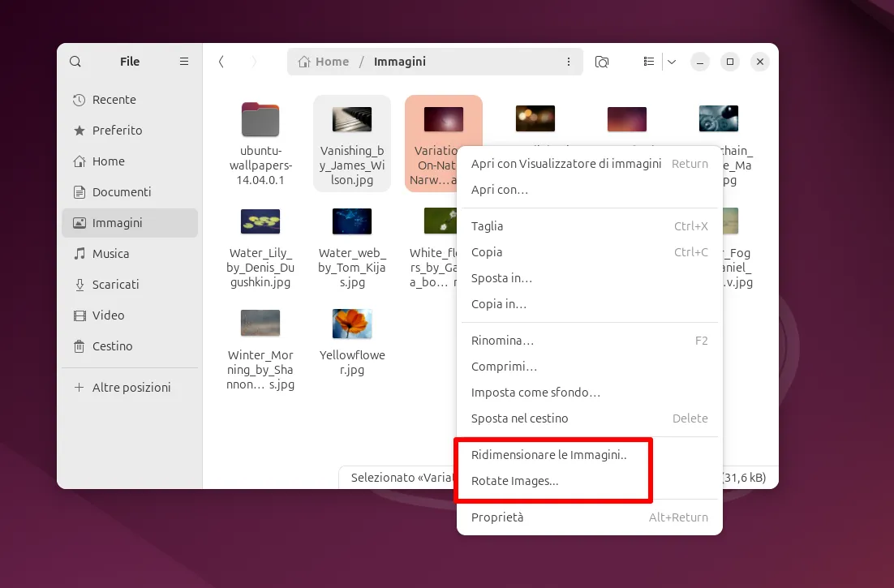The width and height of the screenshot is (894, 588).
Task: Choose Copia from context menu
Action: [x=590, y=252]
